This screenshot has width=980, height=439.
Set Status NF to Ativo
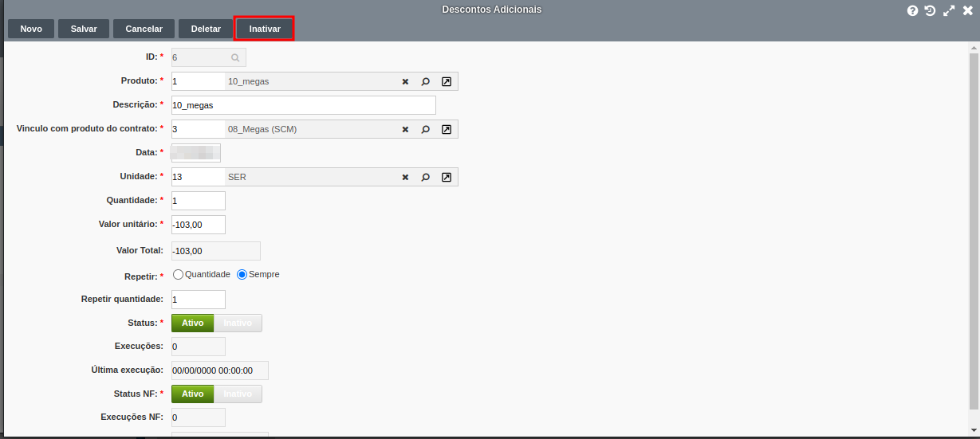[193, 394]
